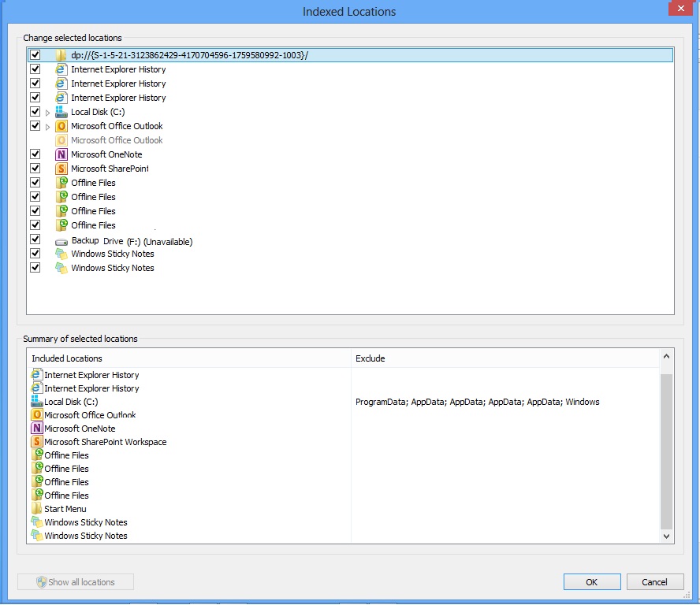Screen dimensions: 700x605
Task: Select the Backup Drive (F:) (Unavailable) label
Action: click(132, 241)
